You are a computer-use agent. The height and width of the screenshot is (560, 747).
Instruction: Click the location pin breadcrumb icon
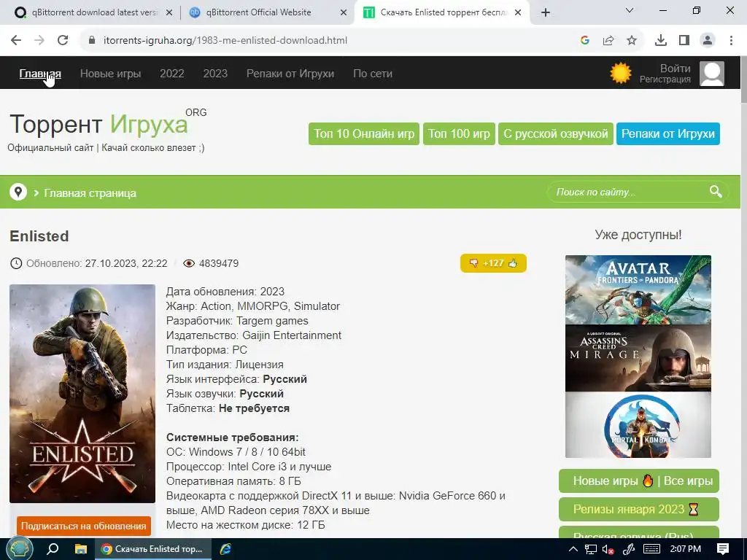[18, 192]
